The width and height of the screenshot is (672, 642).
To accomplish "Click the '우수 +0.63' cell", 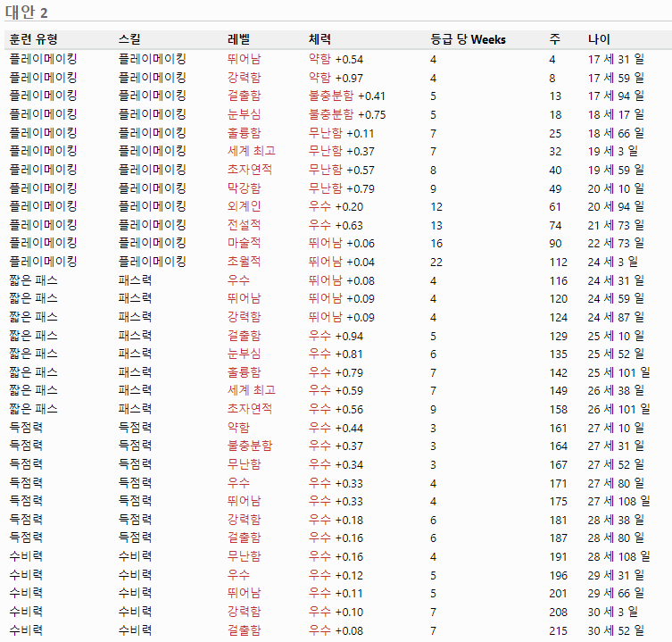I will (336, 225).
